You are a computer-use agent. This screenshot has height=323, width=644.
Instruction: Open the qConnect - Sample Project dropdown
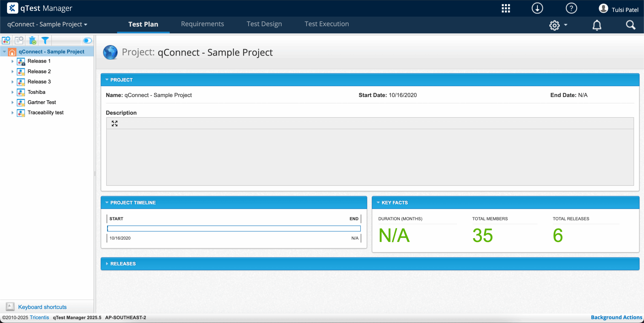pos(47,24)
